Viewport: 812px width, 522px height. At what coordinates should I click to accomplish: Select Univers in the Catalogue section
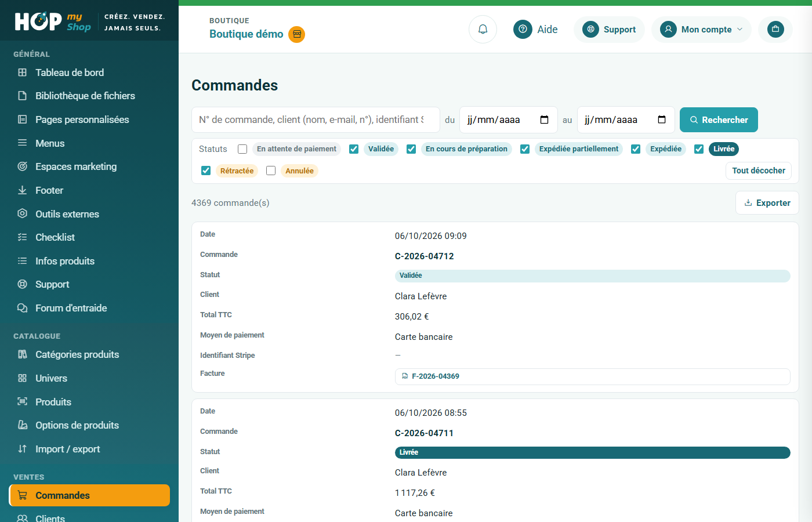(x=89, y=378)
